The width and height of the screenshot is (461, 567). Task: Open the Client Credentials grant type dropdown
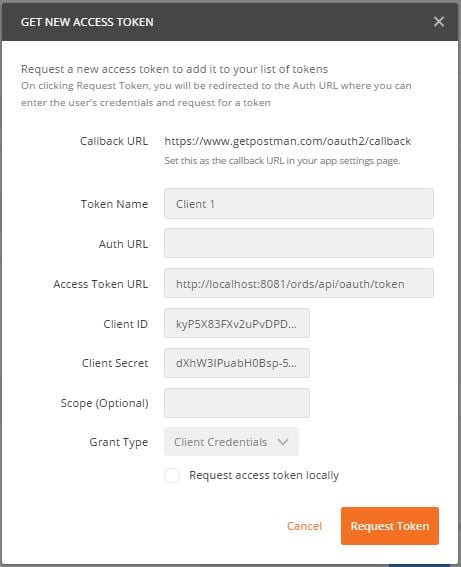point(231,442)
